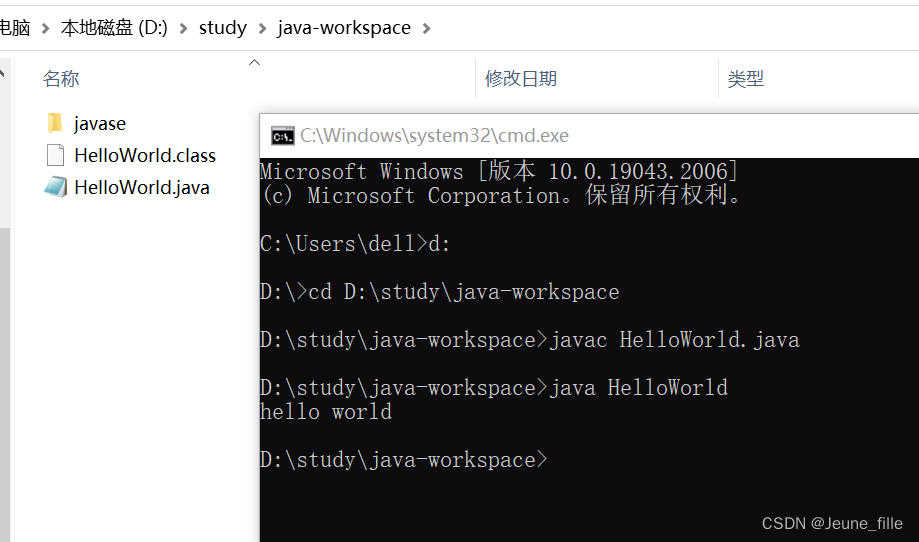The height and width of the screenshot is (542, 919).
Task: Sort by 修改日期 column header
Action: click(520, 79)
